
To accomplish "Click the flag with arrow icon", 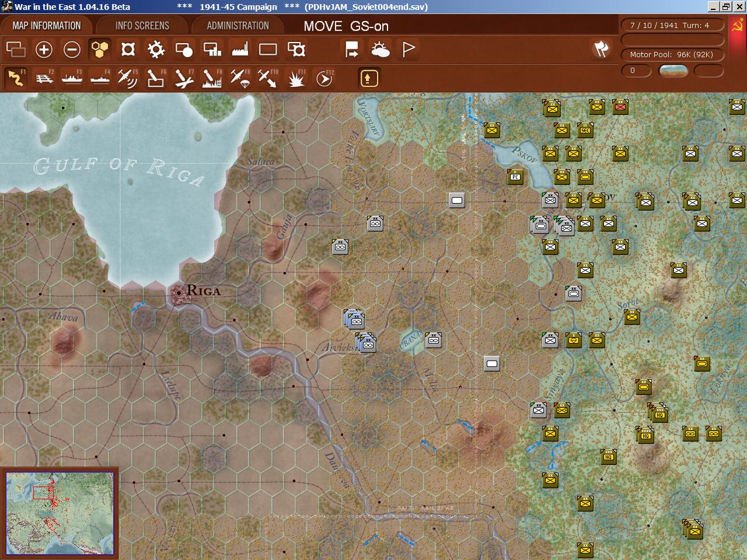I will 352,50.
